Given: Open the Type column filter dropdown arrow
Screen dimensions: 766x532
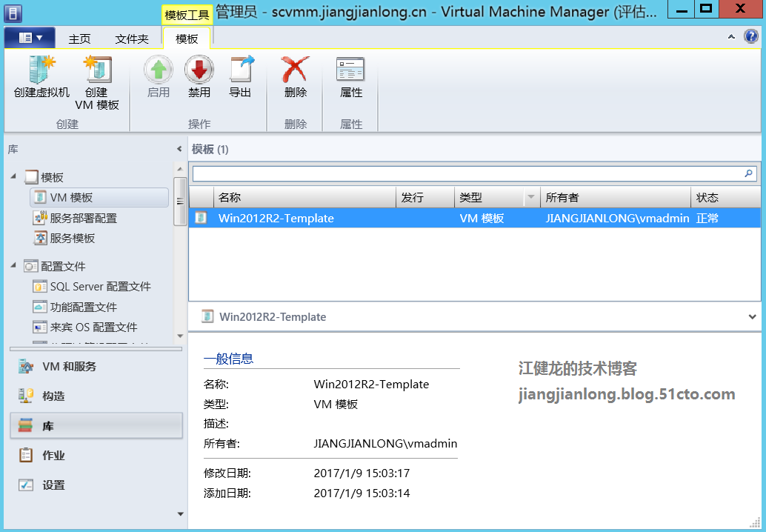Looking at the screenshot, I should pyautogui.click(x=531, y=197).
